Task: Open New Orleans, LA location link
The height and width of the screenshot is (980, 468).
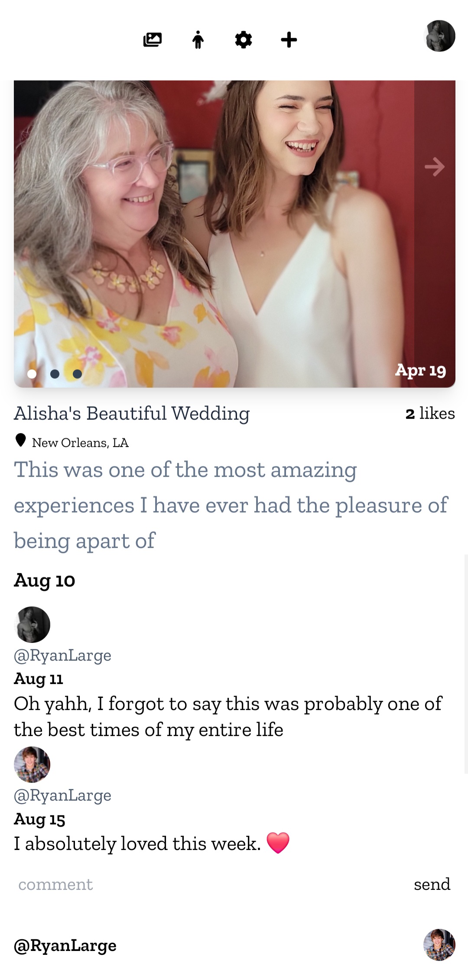Action: pos(80,443)
